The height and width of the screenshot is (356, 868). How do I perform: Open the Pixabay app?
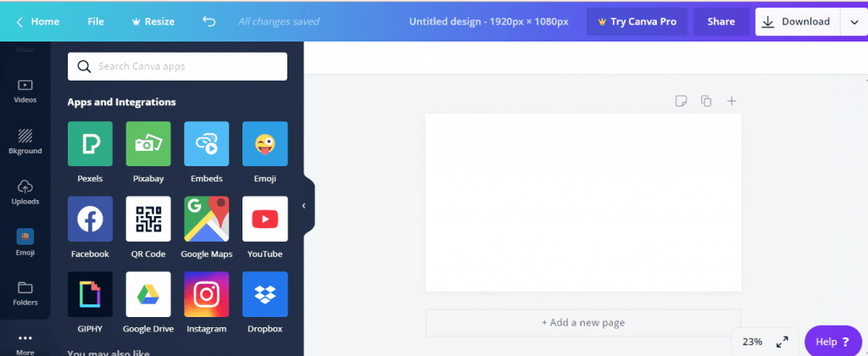click(147, 144)
